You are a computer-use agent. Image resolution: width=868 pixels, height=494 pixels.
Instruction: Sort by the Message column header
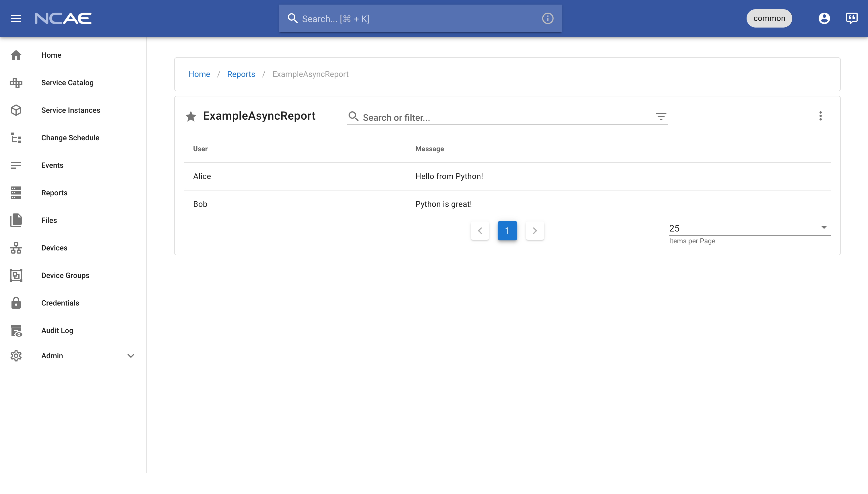pyautogui.click(x=429, y=149)
